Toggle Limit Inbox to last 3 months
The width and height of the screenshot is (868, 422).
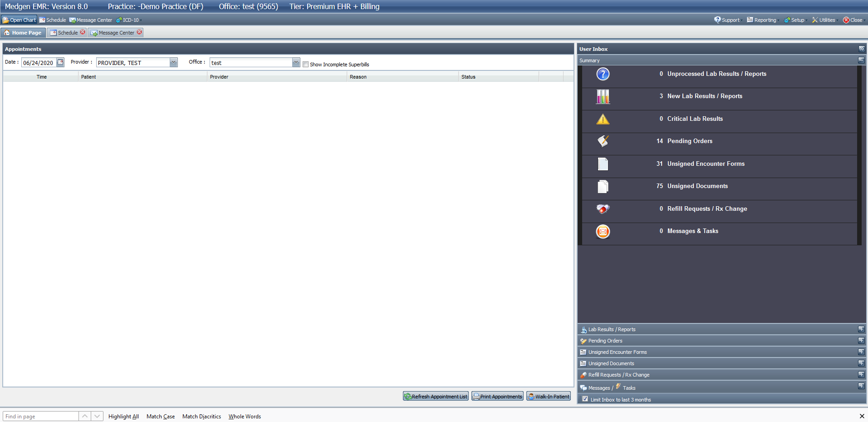coord(585,399)
